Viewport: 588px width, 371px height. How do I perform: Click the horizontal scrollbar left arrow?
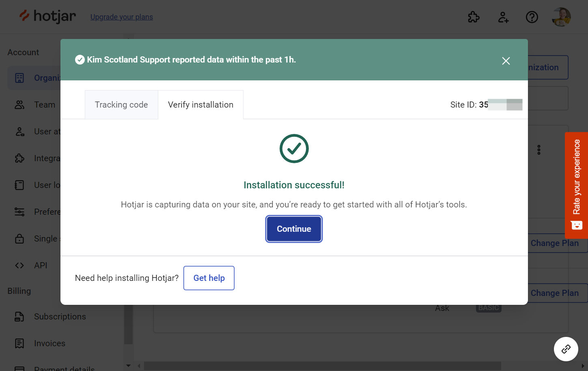139,366
